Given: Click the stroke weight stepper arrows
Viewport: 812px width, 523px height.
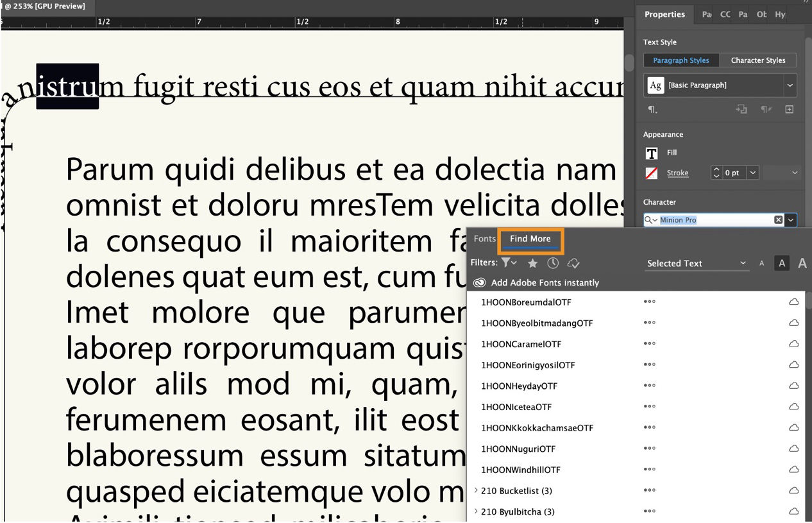Looking at the screenshot, I should (x=716, y=173).
